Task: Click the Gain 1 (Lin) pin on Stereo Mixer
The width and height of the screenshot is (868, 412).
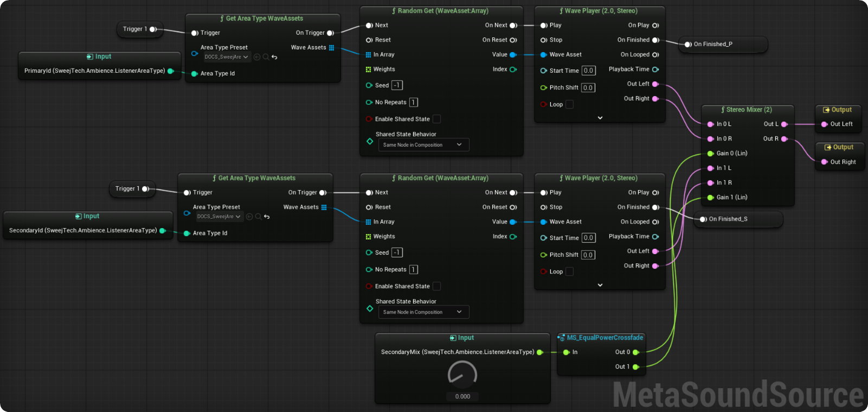Action: pyautogui.click(x=711, y=198)
